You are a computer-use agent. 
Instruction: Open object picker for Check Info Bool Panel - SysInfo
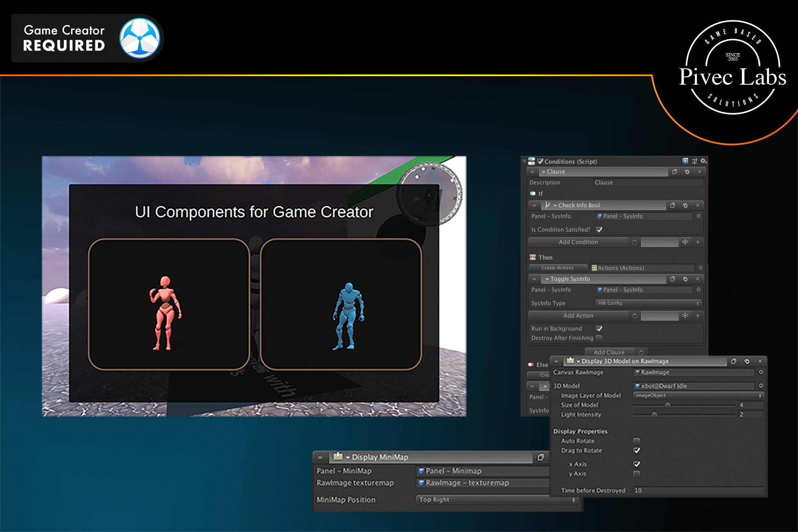(699, 216)
